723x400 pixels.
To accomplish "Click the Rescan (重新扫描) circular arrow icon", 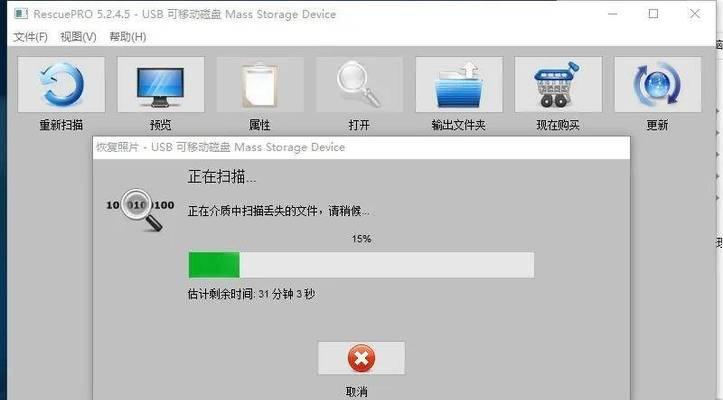I will [61, 84].
